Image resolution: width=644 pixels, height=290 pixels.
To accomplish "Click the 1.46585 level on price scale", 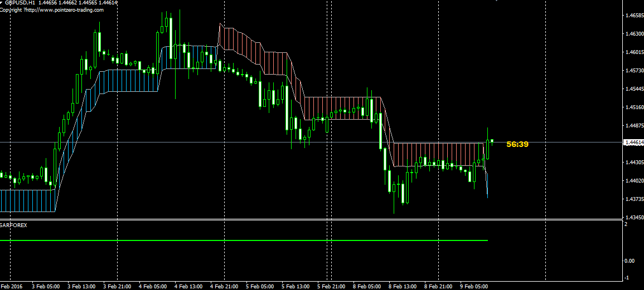I will pos(633,16).
